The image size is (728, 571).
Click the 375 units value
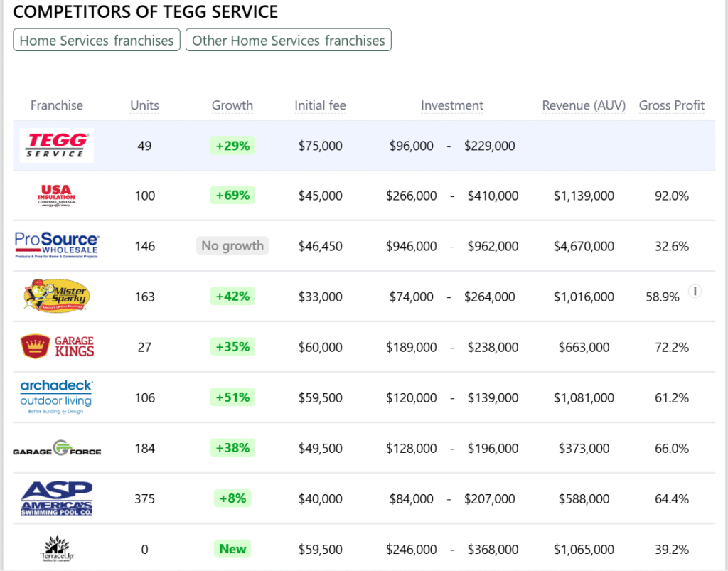(144, 499)
